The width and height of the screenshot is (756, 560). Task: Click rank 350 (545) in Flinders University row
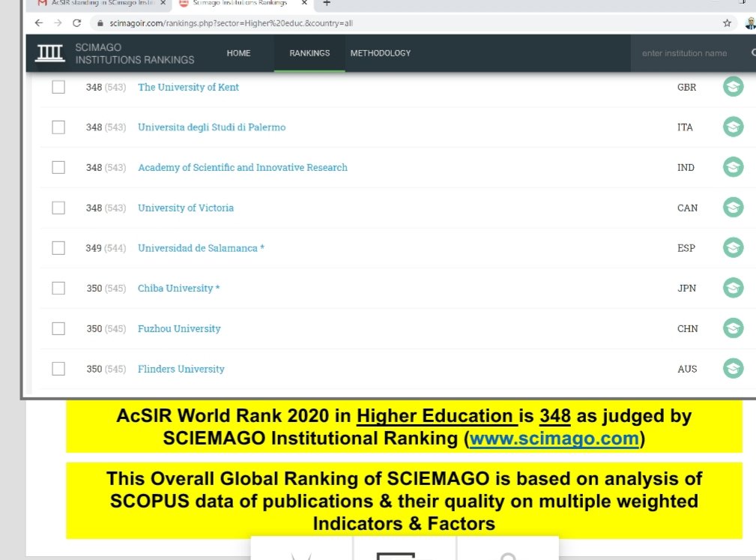106,369
